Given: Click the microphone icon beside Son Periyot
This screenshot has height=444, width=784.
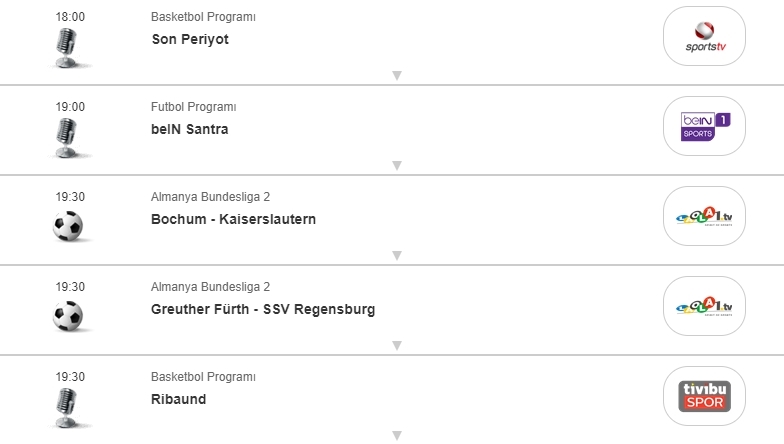Looking at the screenshot, I should [68, 47].
